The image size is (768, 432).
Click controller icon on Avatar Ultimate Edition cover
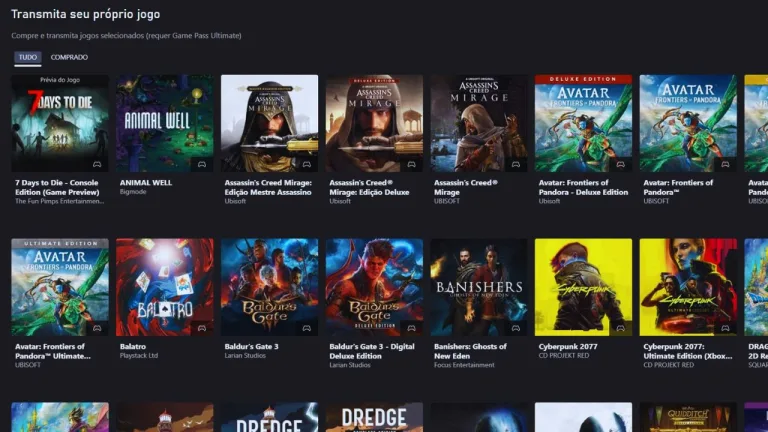pyautogui.click(x=97, y=328)
